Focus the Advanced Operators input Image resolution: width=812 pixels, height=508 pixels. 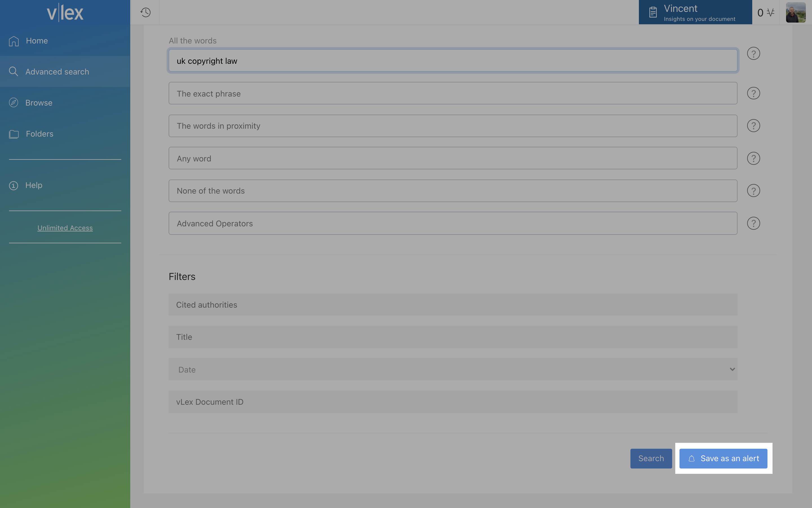tap(453, 223)
